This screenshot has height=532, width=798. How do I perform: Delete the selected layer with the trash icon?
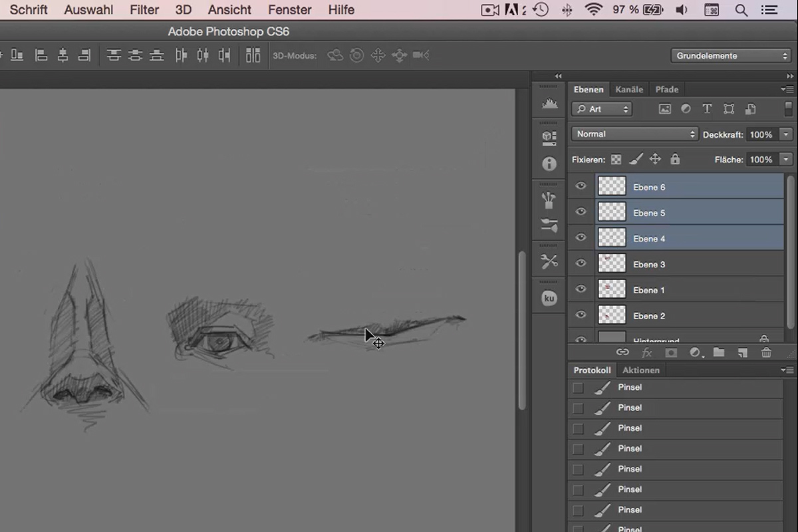[766, 352]
